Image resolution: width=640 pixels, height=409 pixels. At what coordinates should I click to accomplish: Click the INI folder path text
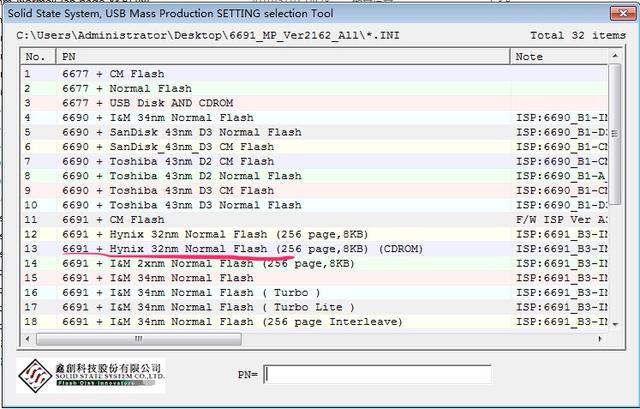(208, 36)
